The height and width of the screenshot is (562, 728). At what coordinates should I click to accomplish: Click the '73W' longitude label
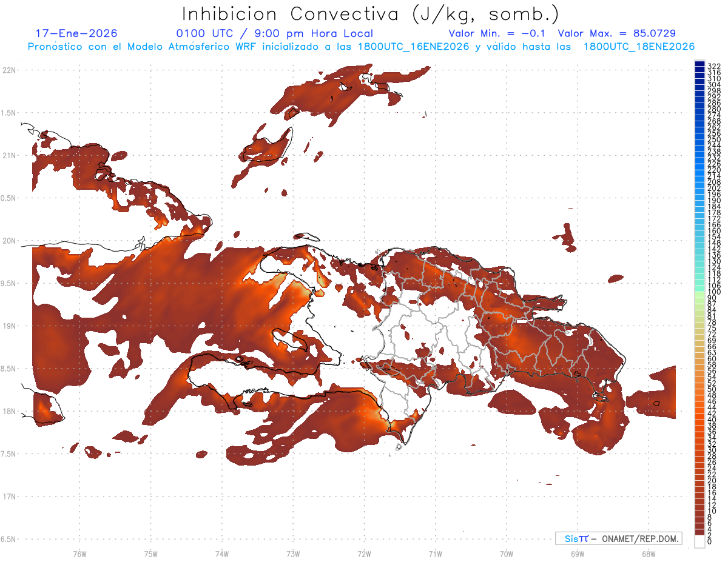click(x=293, y=554)
